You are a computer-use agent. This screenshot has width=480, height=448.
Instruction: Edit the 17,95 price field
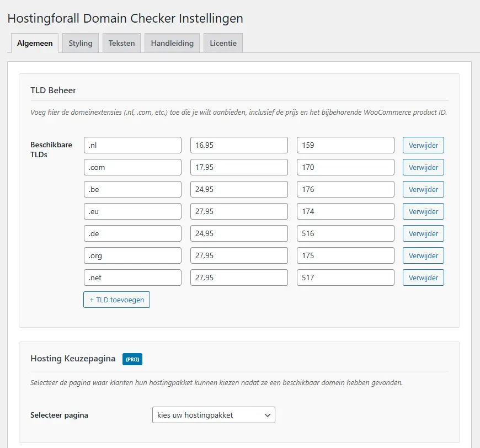coord(239,167)
